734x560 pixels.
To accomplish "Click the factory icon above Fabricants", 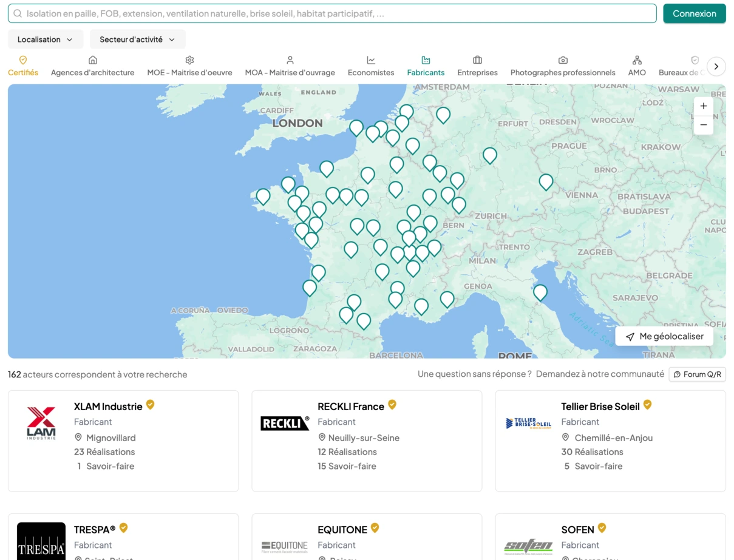I will pos(426,60).
